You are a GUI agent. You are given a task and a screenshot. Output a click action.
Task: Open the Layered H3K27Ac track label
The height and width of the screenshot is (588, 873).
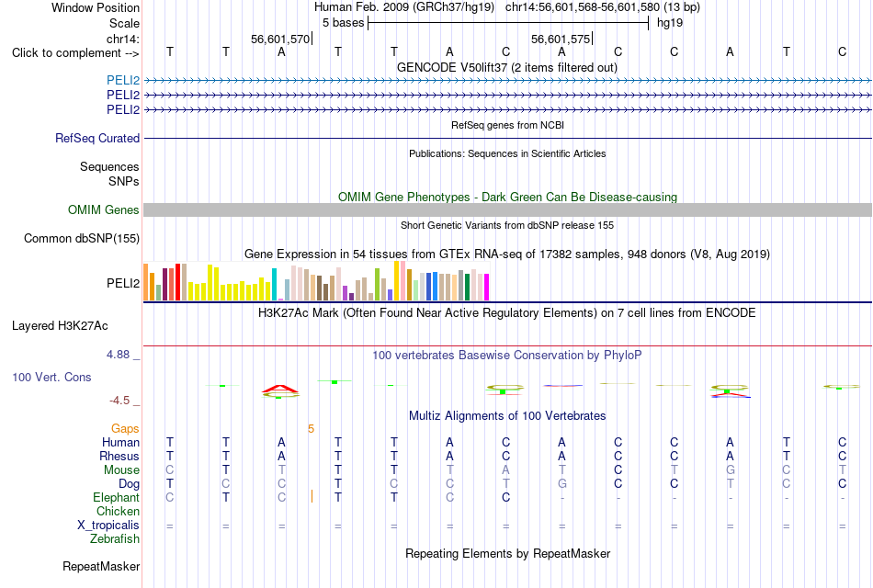pyautogui.click(x=60, y=326)
